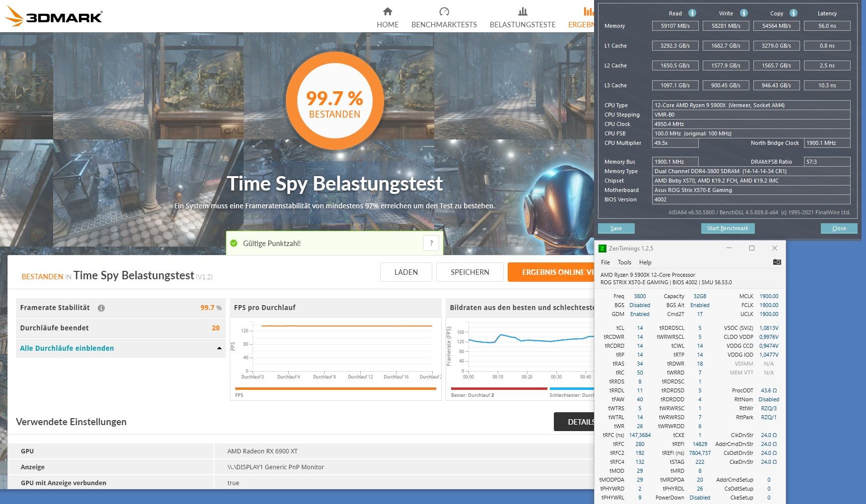The width and height of the screenshot is (866, 504).
Task: Click the FPS pro Durchlauf chart
Action: pyautogui.click(x=335, y=350)
